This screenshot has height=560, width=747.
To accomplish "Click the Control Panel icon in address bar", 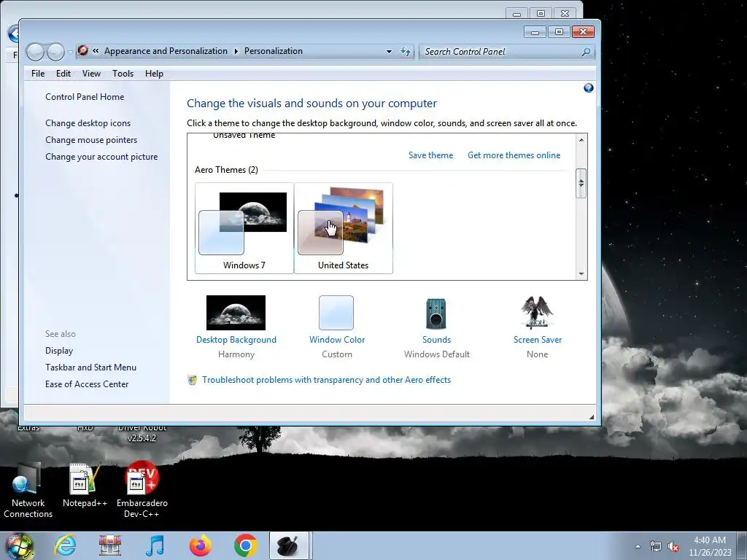I will [83, 50].
